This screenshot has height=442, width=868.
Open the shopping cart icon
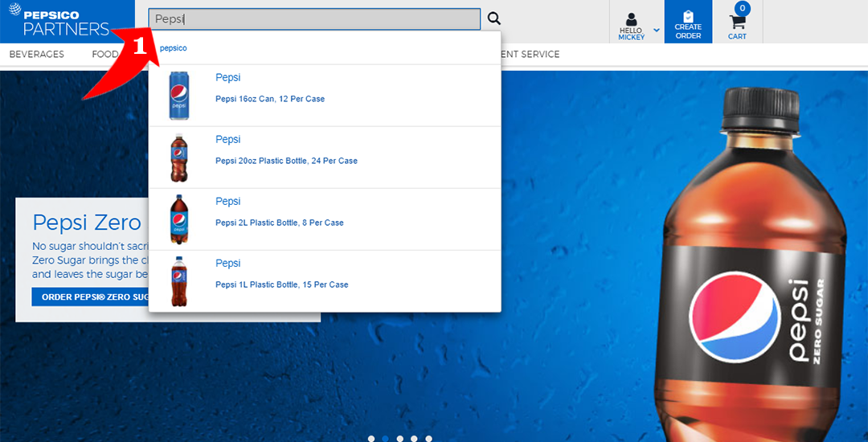(737, 23)
